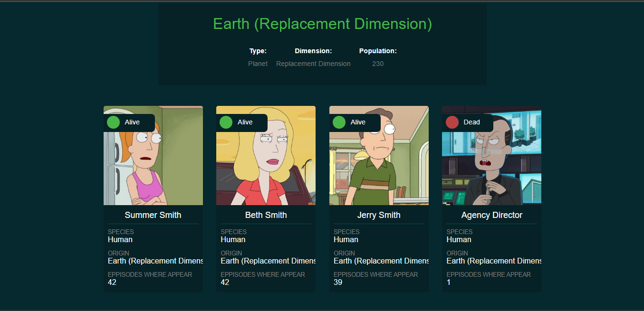Click Jerry Smith's episode count 39
This screenshot has height=311, width=644.
click(x=338, y=283)
